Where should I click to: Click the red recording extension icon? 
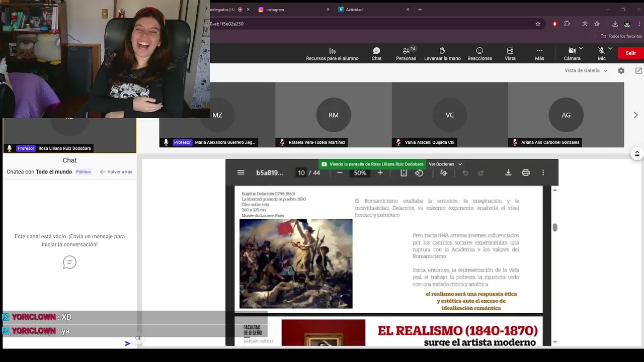pos(554,24)
